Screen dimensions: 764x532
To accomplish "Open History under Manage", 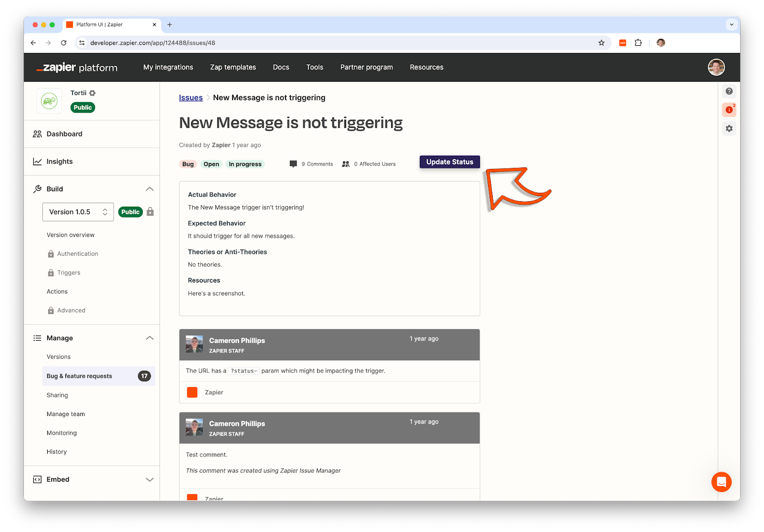I will coord(57,452).
